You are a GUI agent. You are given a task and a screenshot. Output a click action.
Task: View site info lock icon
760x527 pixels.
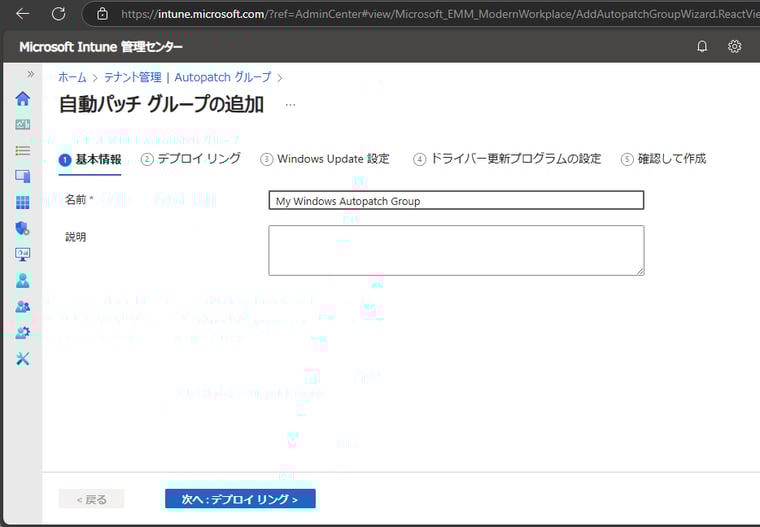[x=102, y=14]
